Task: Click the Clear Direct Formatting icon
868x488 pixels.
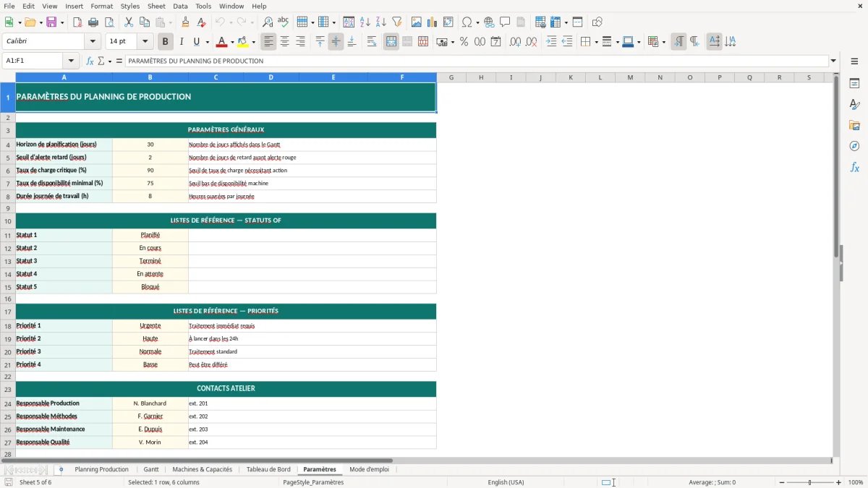Action: [x=201, y=22]
